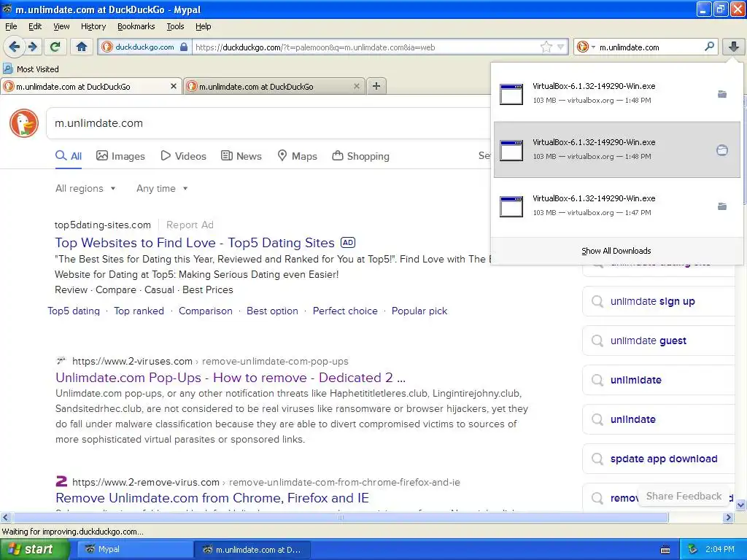This screenshot has width=747, height=560.
Task: Bookmark this page with the star icon
Action: (x=546, y=47)
